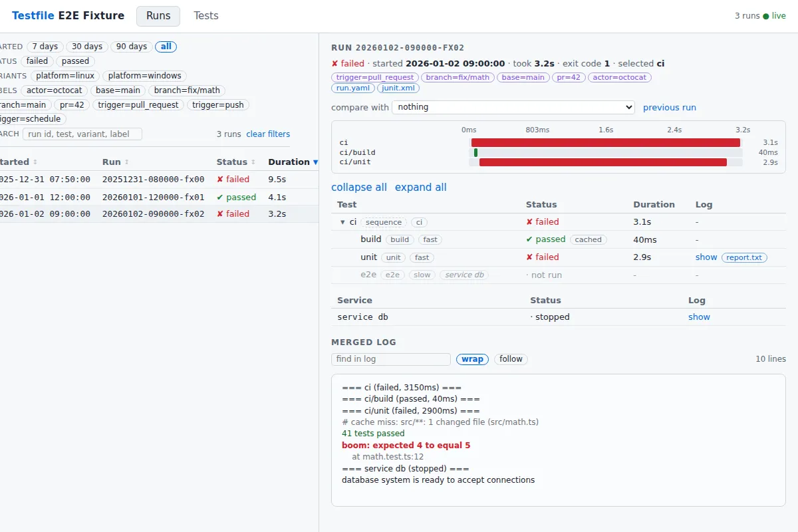
Task: Select the 30 days started filter
Action: point(87,47)
